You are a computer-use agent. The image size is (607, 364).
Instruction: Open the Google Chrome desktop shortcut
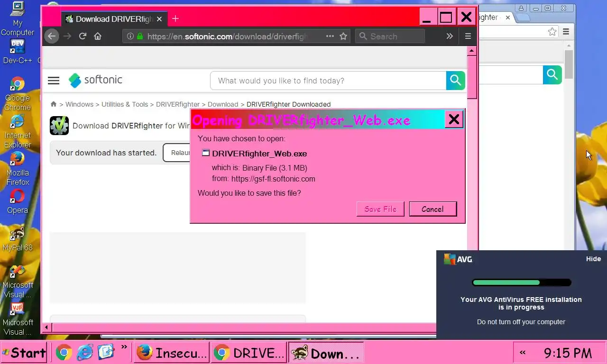tap(18, 94)
